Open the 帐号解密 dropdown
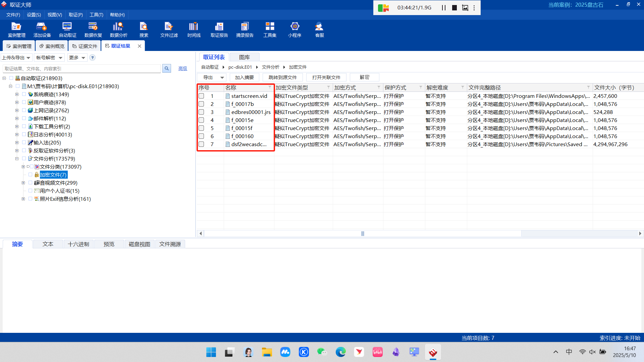This screenshot has height=362, width=644. click(49, 58)
